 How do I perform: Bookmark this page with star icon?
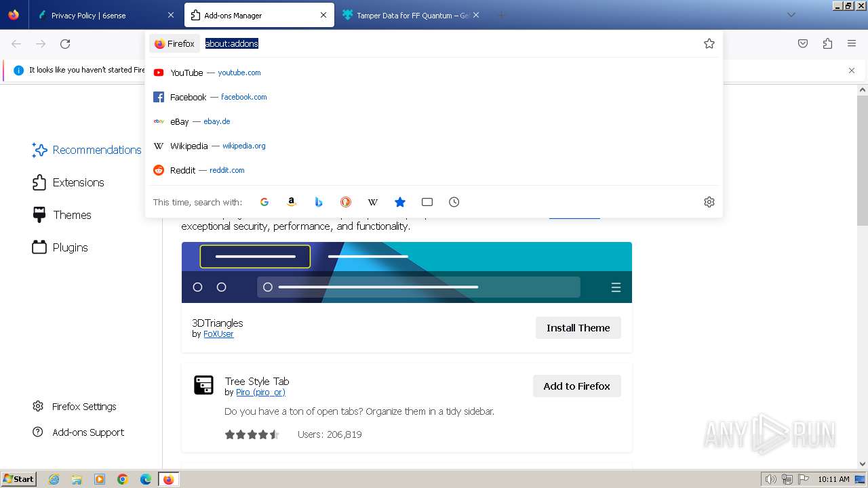tap(709, 43)
